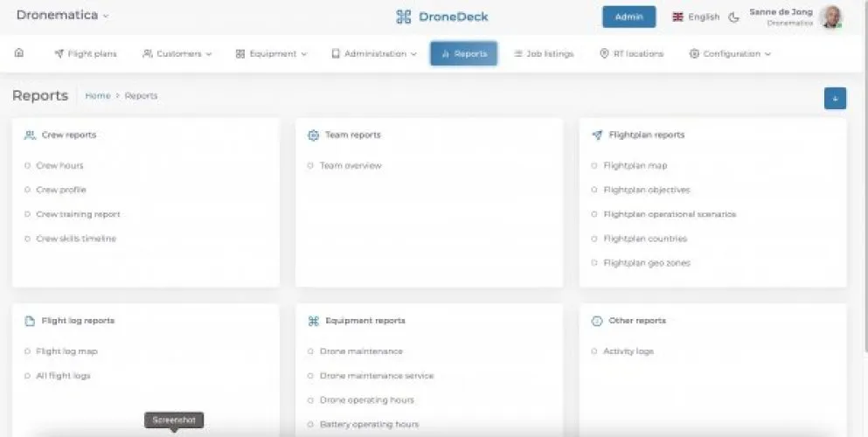Click the Crew reports people icon

(x=30, y=135)
